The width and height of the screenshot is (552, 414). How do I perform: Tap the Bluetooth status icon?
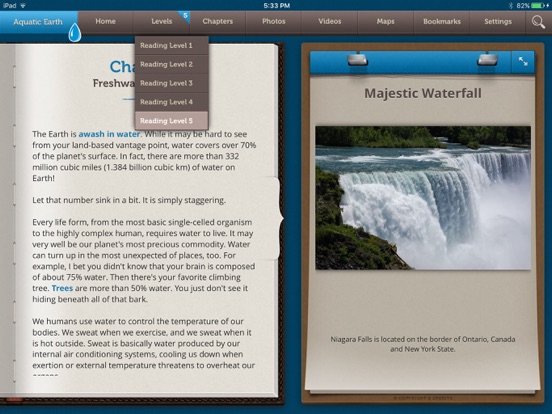pos(511,5)
